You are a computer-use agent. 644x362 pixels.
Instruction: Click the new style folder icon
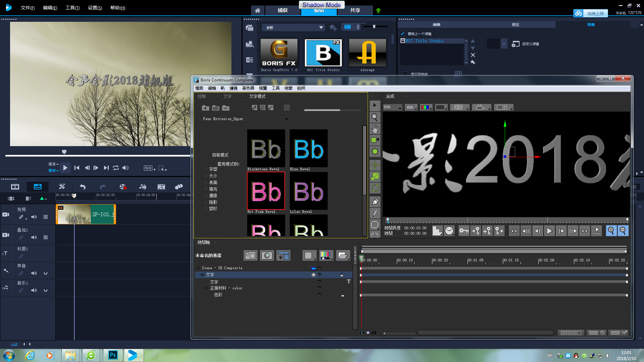click(x=206, y=108)
